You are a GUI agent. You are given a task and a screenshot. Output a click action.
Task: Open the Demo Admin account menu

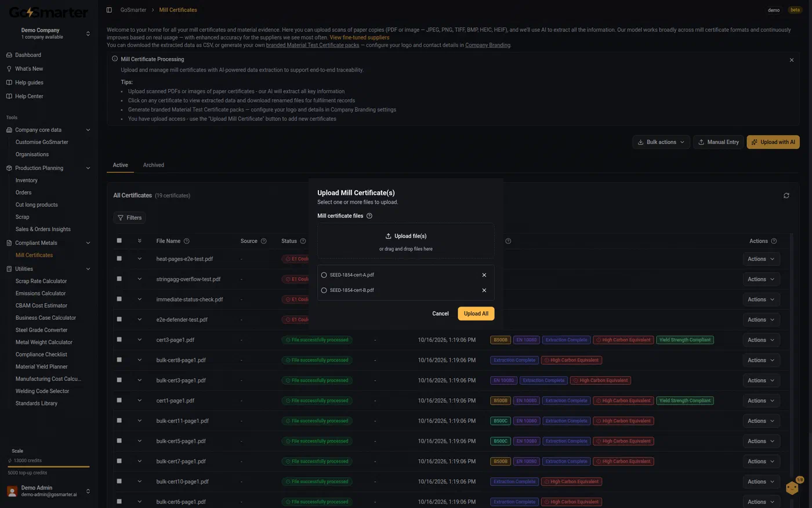click(x=49, y=491)
